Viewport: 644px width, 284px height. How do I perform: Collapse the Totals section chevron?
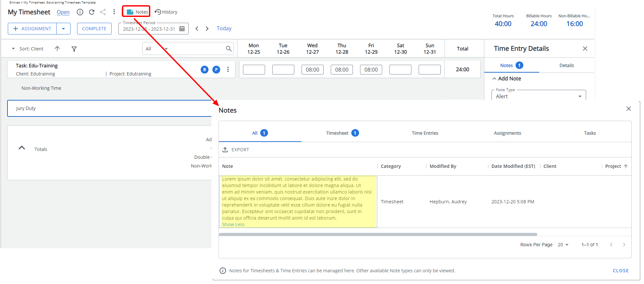click(22, 148)
